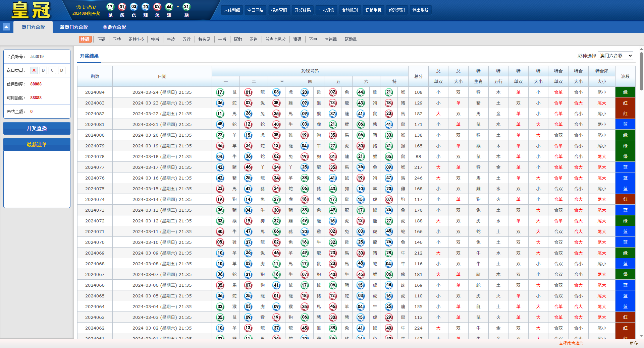Click the 皇冠 crown logo
The width and height of the screenshot is (644, 348).
tap(31, 10)
